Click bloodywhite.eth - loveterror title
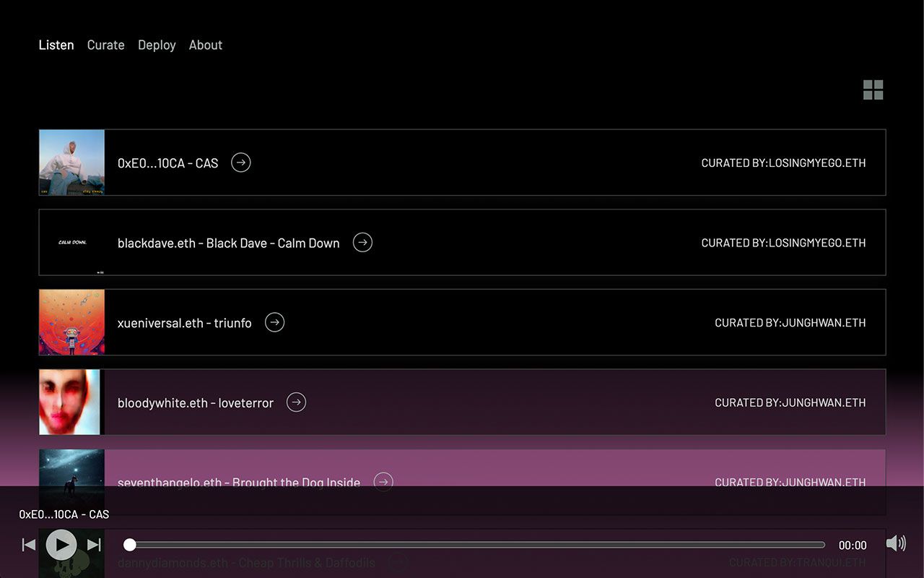The height and width of the screenshot is (578, 924). [x=196, y=403]
